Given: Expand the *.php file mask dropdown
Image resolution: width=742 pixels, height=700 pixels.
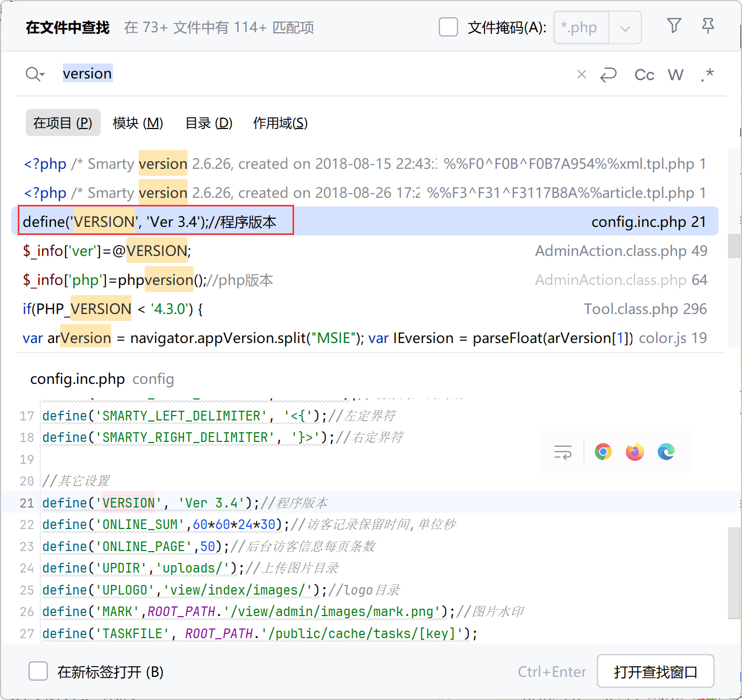Looking at the screenshot, I should pos(625,28).
